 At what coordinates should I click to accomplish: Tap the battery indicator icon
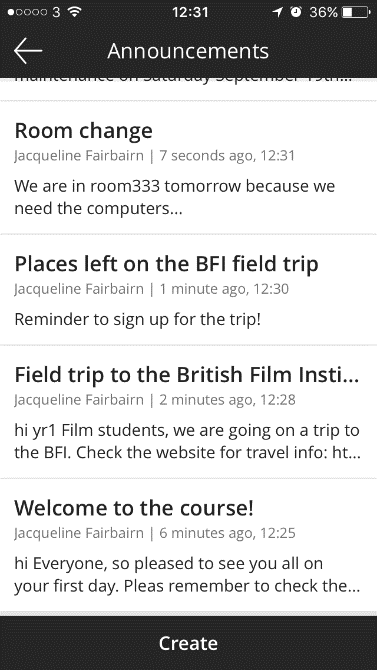click(356, 12)
